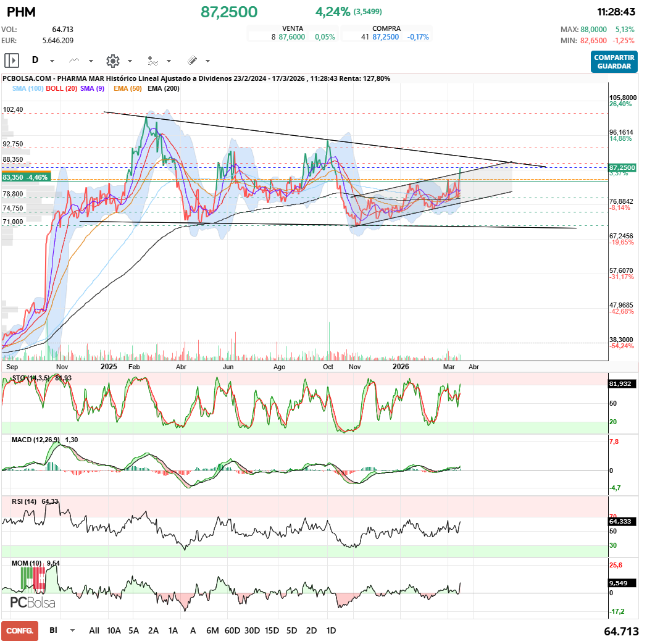Open the CONFG. button
Viewport: 647px width, 644px height.
click(20, 630)
